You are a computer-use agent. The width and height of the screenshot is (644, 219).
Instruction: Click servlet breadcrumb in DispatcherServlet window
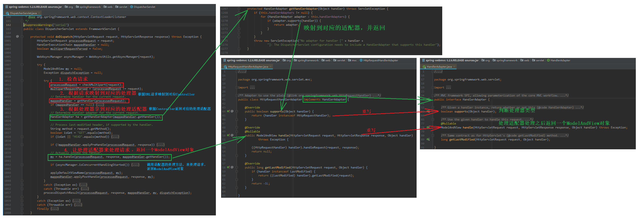click(x=121, y=7)
